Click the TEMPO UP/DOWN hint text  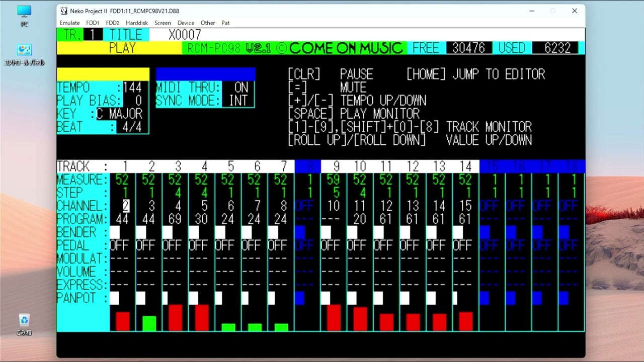coord(383,101)
